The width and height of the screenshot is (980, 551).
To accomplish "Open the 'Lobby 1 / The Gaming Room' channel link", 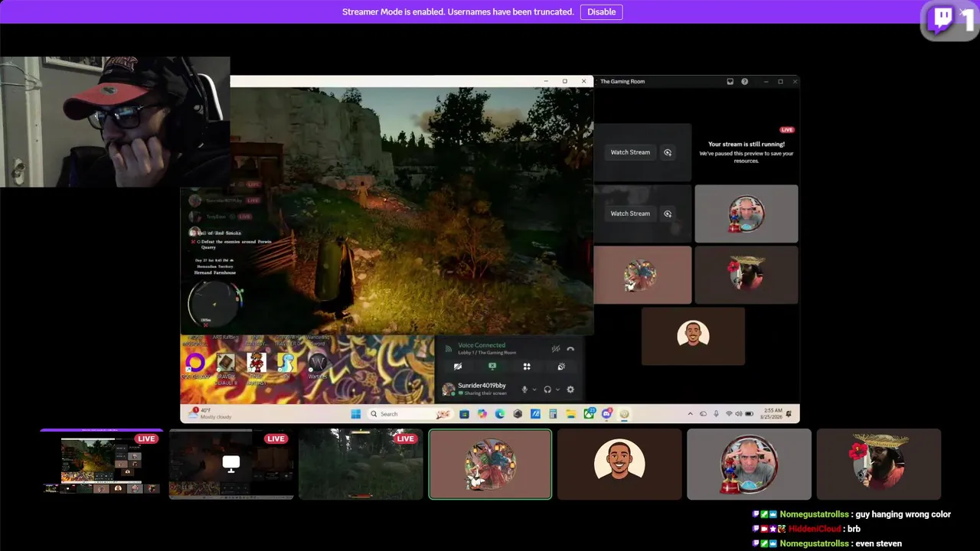I will 487,353.
